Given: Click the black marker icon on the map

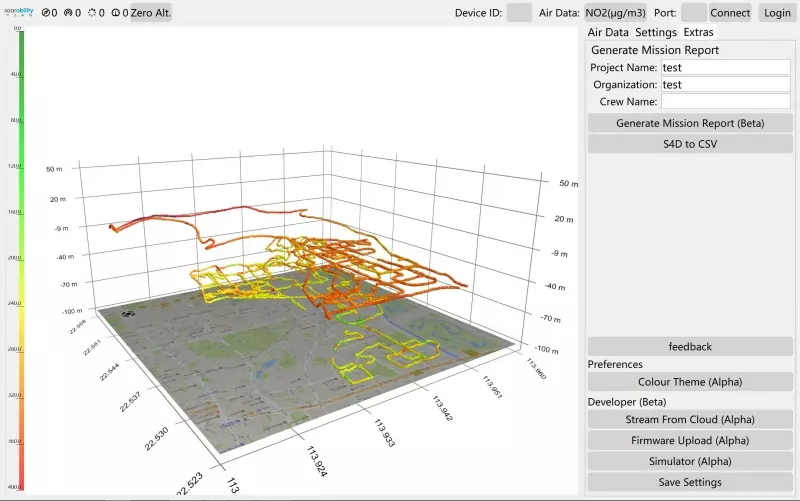Looking at the screenshot, I should tap(128, 313).
